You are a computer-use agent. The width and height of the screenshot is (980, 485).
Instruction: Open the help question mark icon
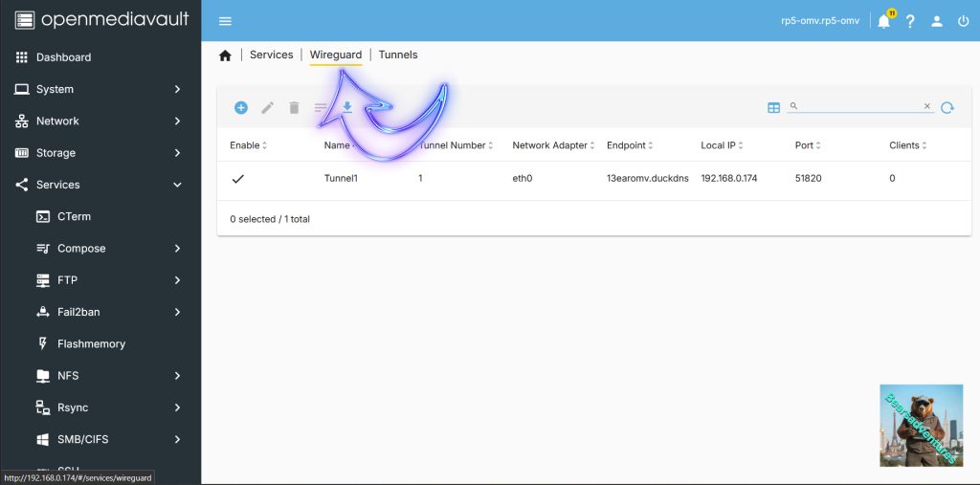click(910, 21)
